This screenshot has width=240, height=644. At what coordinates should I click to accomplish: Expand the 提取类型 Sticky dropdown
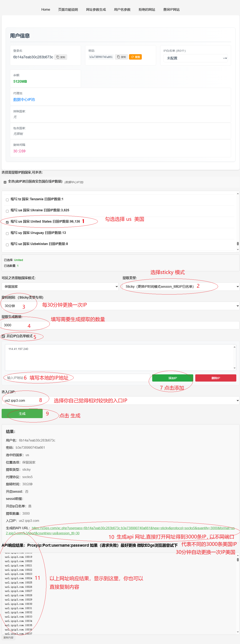tap(180, 286)
